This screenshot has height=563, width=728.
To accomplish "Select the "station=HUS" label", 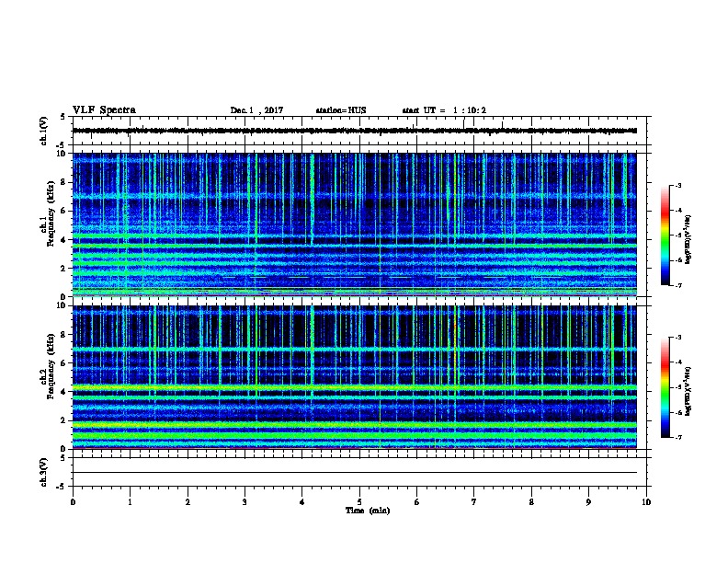I will coord(341,110).
